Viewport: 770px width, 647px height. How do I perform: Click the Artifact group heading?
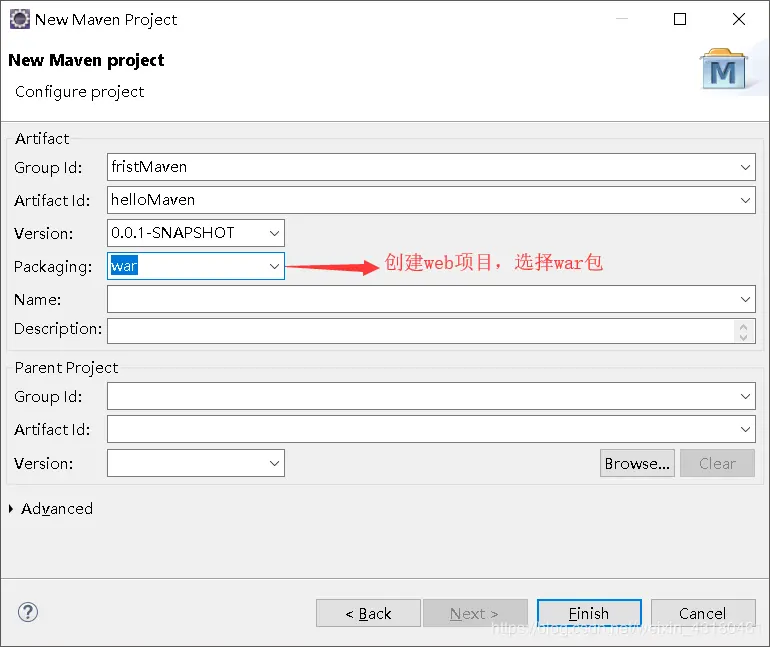coord(42,138)
